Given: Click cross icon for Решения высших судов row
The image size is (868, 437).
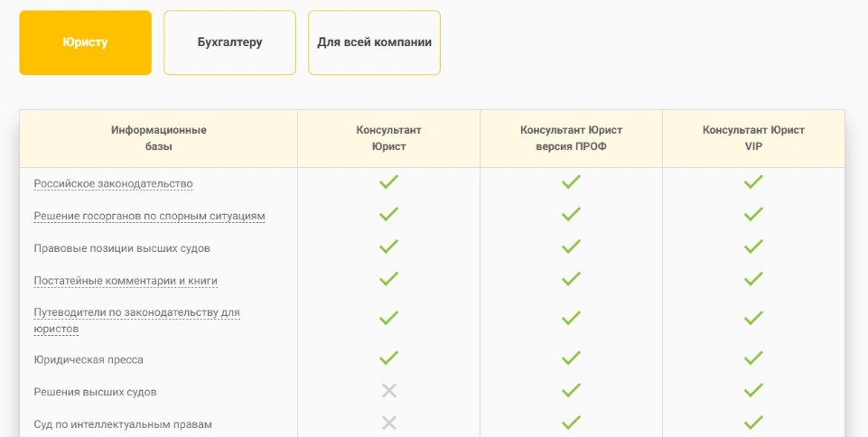Looking at the screenshot, I should tap(388, 391).
